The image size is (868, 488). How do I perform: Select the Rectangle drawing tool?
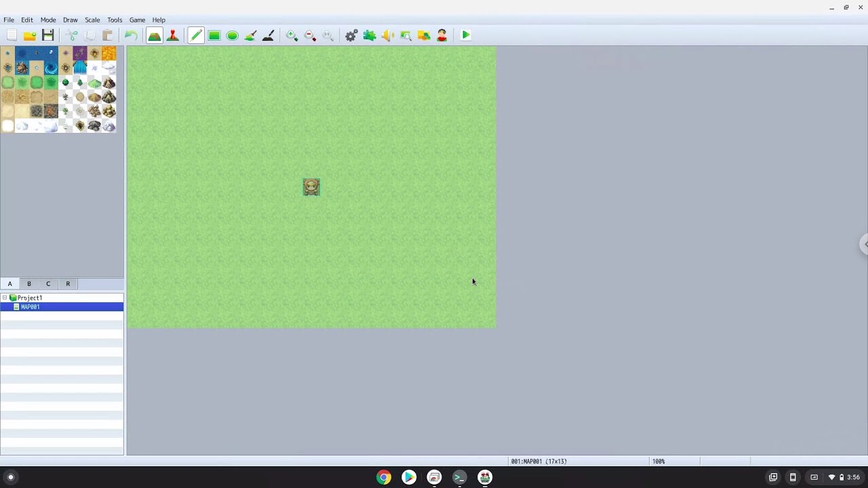click(x=214, y=35)
